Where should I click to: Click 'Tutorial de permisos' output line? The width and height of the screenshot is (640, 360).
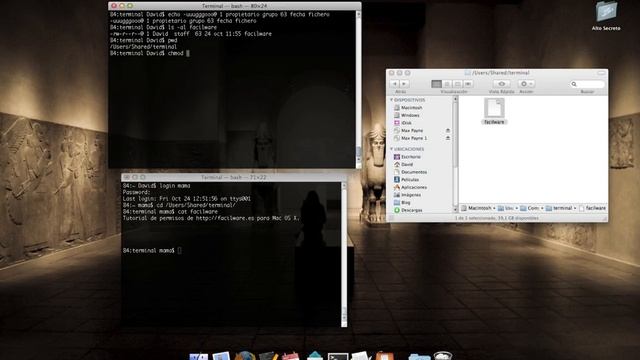pyautogui.click(x=211, y=218)
